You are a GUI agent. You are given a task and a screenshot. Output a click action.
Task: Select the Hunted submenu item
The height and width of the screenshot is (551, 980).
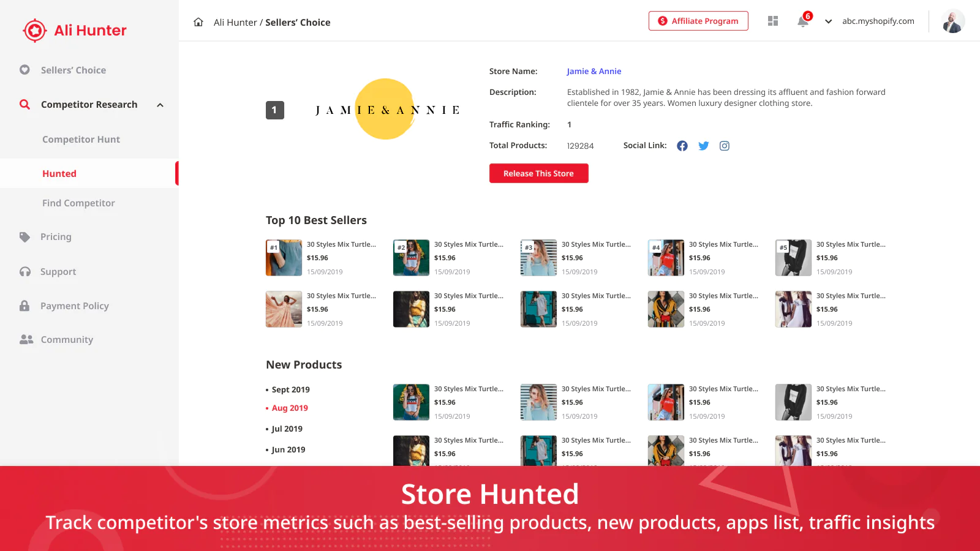point(89,173)
